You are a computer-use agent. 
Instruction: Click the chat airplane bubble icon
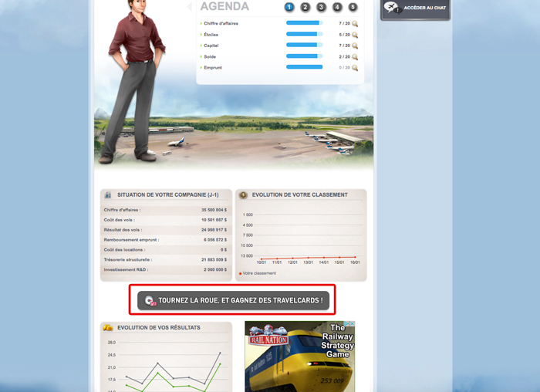pyautogui.click(x=393, y=7)
